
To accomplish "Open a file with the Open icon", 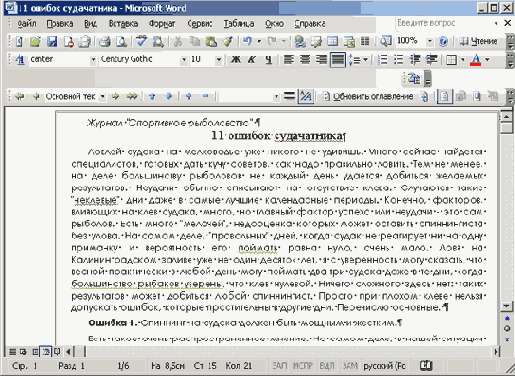I will (35, 41).
